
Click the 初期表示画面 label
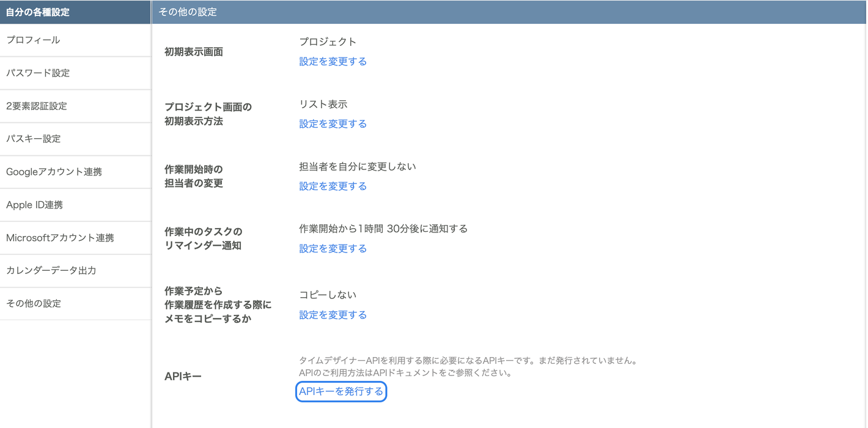(x=194, y=53)
